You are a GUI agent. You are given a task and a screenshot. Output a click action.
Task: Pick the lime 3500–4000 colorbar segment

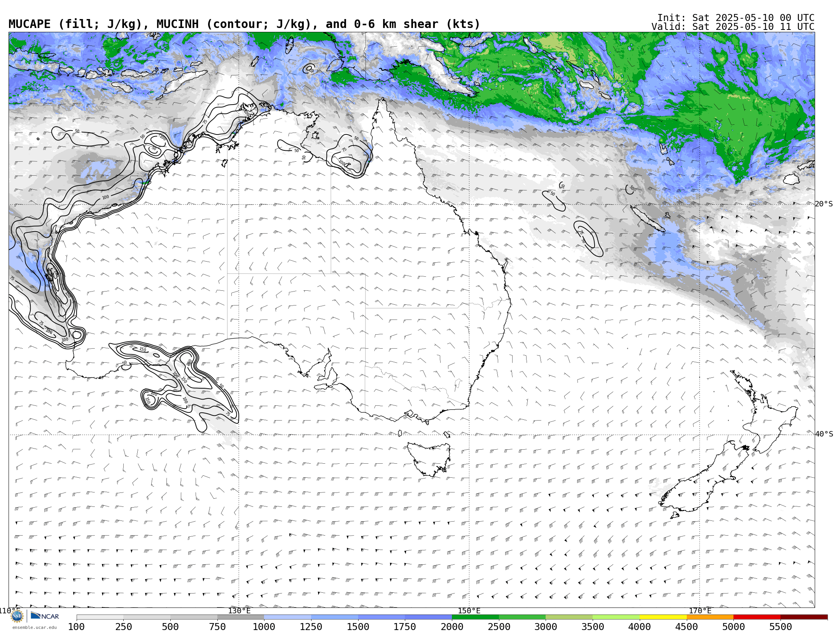click(x=616, y=617)
